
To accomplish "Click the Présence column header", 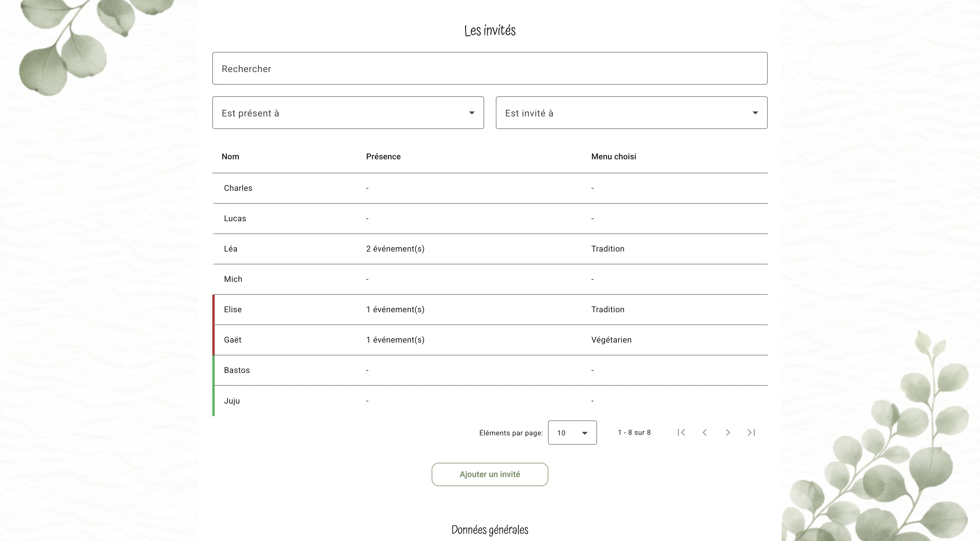I will (x=383, y=156).
